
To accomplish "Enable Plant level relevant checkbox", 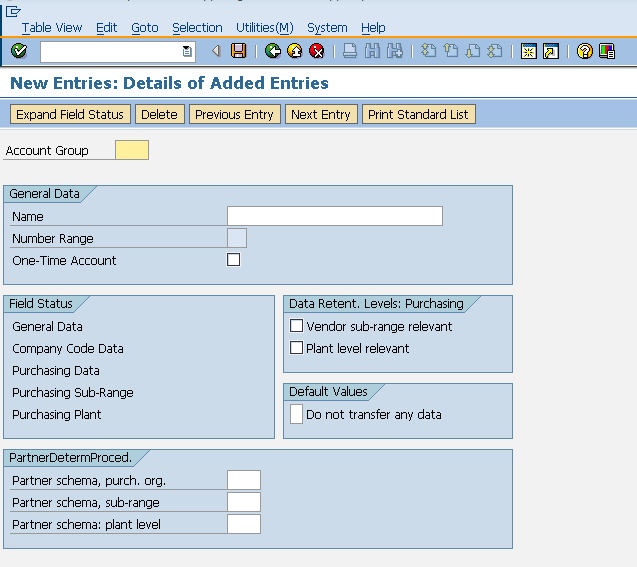I will [x=296, y=348].
